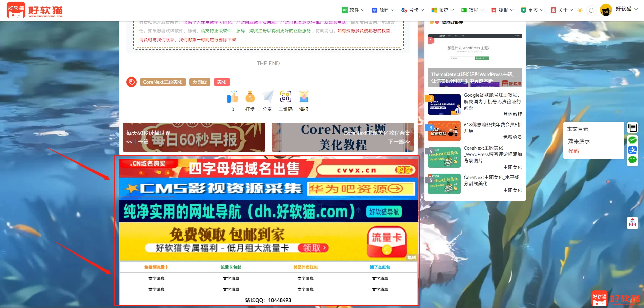Viewport: 644px width, 308px height.
Task: Click the 免费领取 包邮到家 流量卡 banner
Action: click(268, 241)
